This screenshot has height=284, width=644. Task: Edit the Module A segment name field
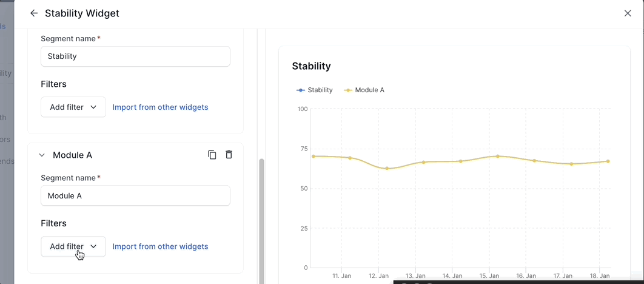pos(135,196)
